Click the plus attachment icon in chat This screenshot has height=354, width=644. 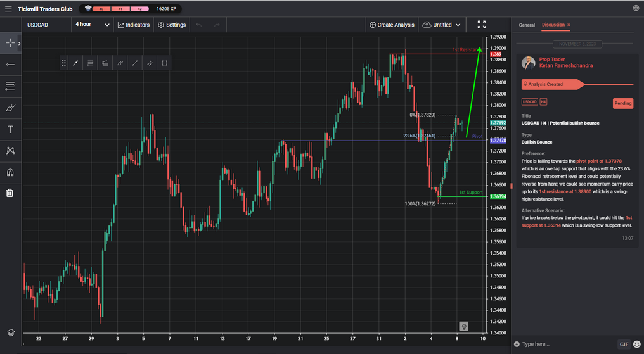tap(517, 344)
